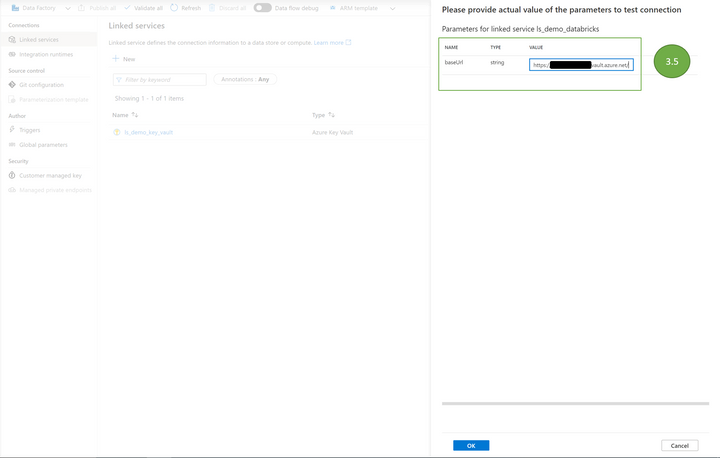Viewport: 720px width, 458px height.
Task: Click the string type cell
Action: [x=497, y=62]
